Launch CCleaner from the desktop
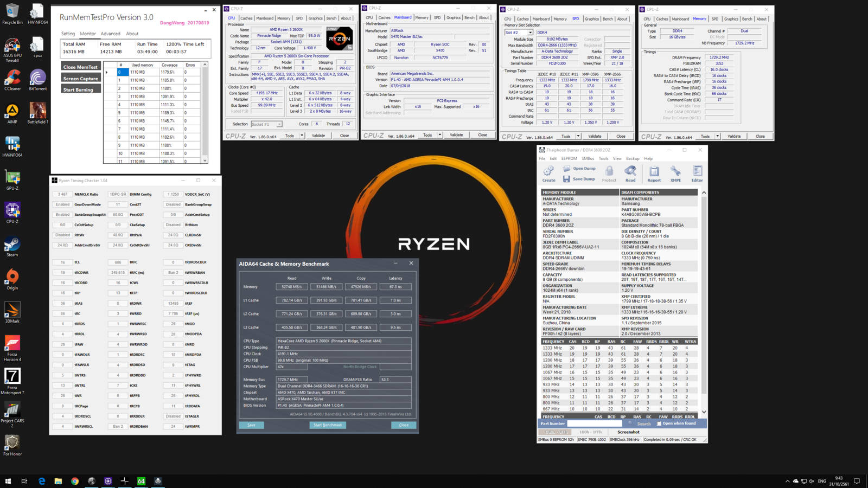 tap(12, 80)
